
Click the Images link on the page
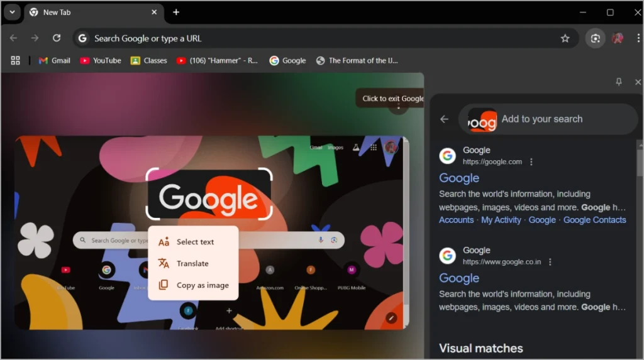336,148
